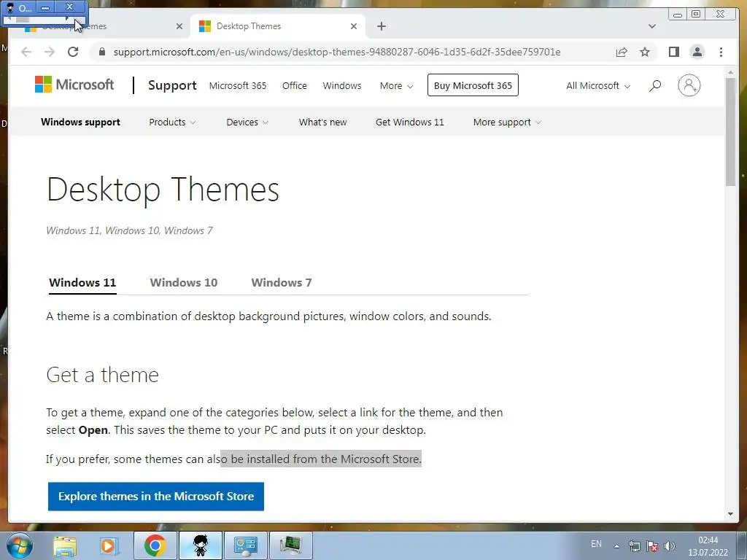747x560 pixels.
Task: Reload the Desktop Themes page
Action: pos(73,52)
